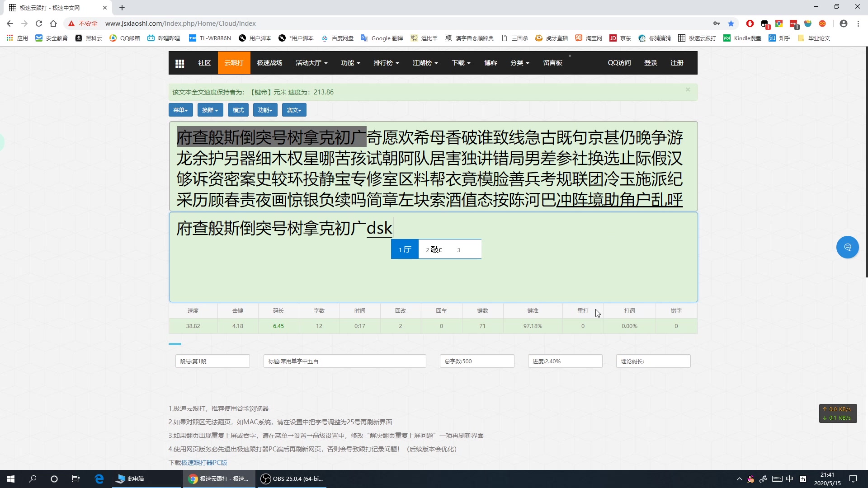Screen dimensions: 868x488
Task: Close the 极速云跟打 browser tab
Action: [105, 8]
